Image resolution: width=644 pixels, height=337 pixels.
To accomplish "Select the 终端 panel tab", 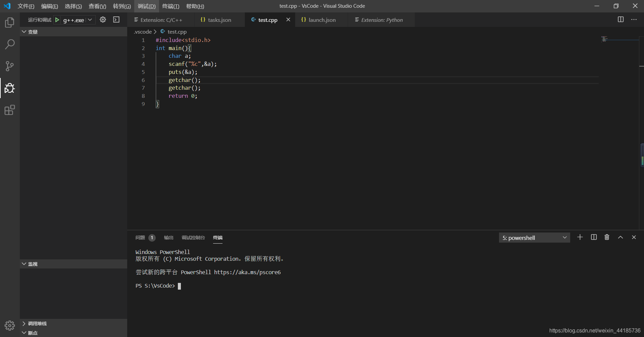I will coord(218,238).
